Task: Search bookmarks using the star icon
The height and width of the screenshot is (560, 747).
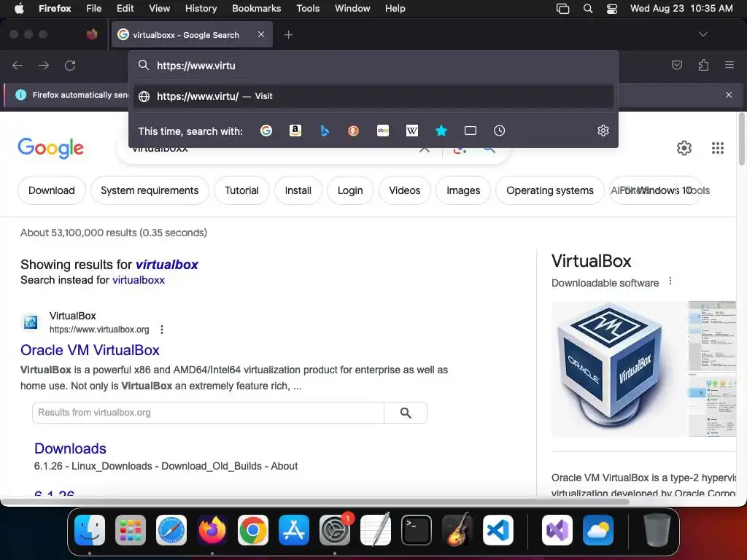Action: (441, 131)
